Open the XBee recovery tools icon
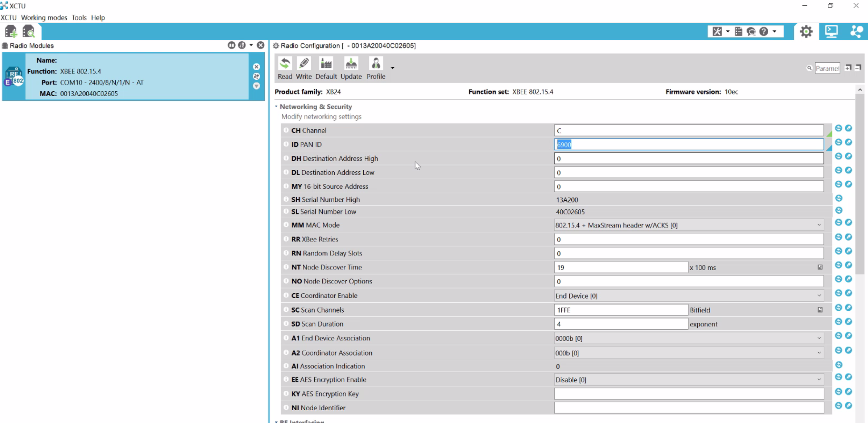The height and width of the screenshot is (423, 868). point(717,31)
